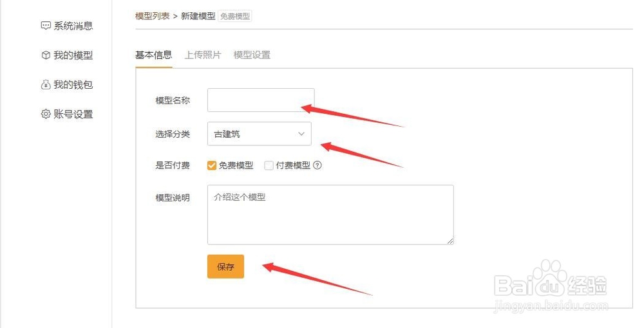Focus the 模型名称 text input
This screenshot has width=644, height=328.
(260, 100)
